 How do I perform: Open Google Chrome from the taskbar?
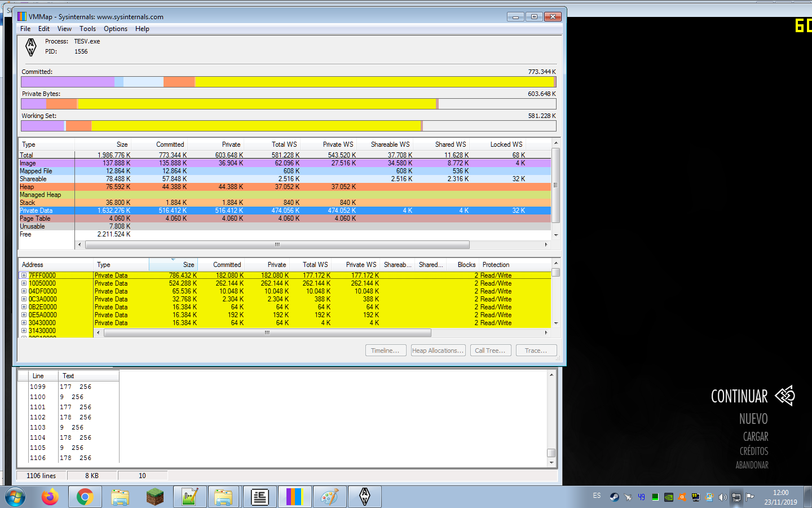(85, 497)
